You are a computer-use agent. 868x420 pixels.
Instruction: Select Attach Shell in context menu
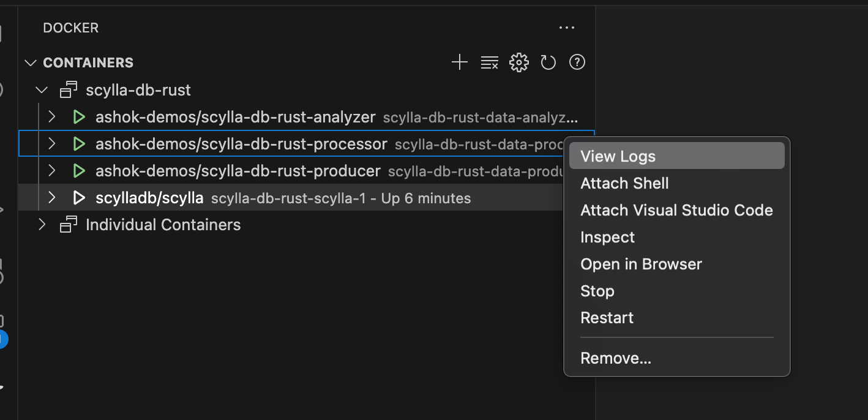[624, 183]
